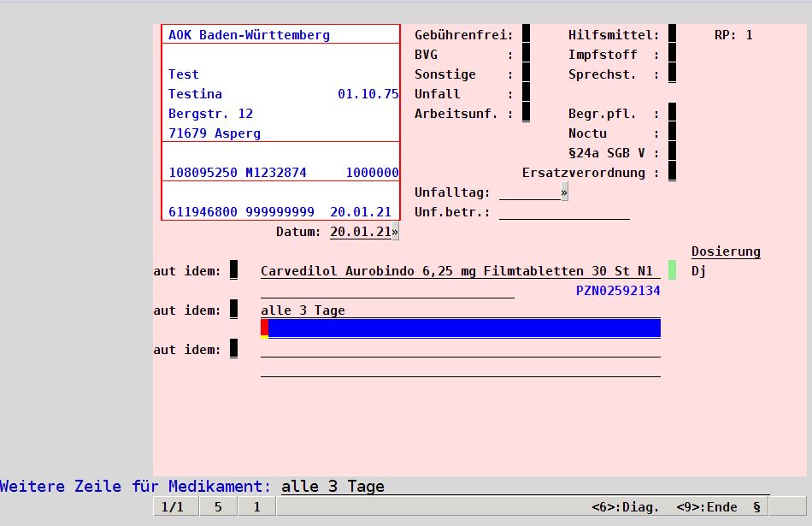Toggle the Sprechst. checkbox
The image size is (812, 526).
click(x=672, y=74)
